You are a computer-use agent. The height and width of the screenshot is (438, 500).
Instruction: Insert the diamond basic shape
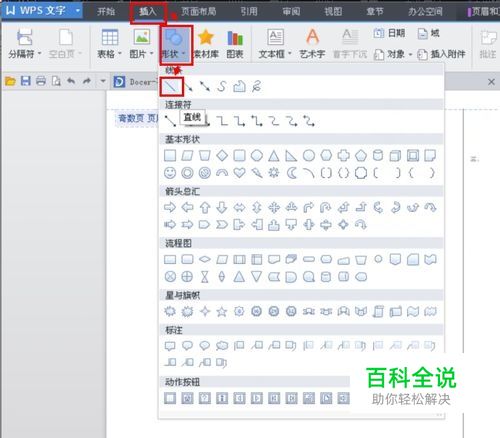pyautogui.click(x=222, y=156)
